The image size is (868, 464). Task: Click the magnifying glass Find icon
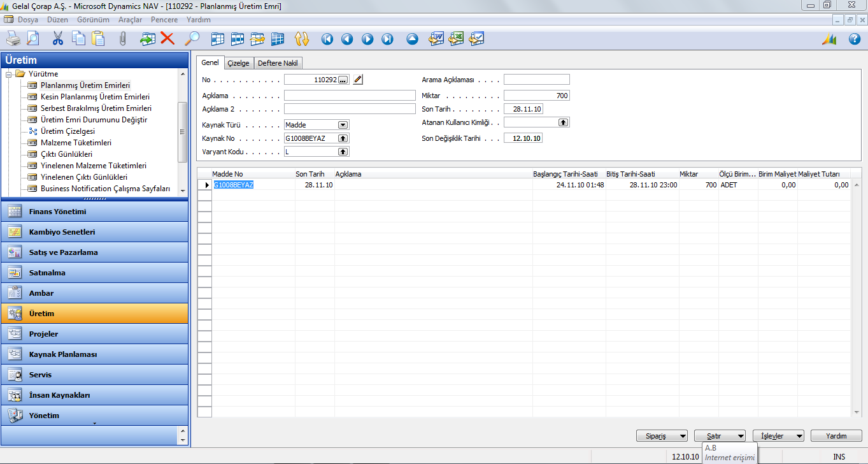point(192,39)
